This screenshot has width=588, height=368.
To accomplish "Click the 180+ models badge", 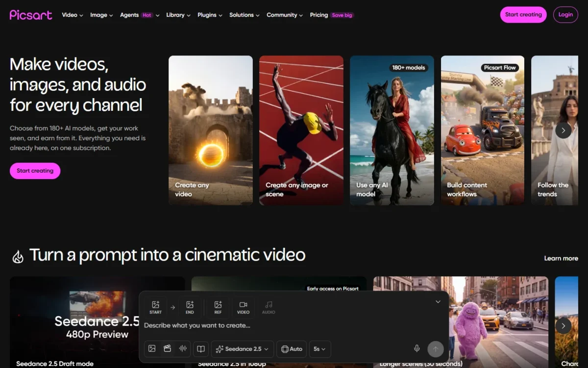I will pos(409,68).
